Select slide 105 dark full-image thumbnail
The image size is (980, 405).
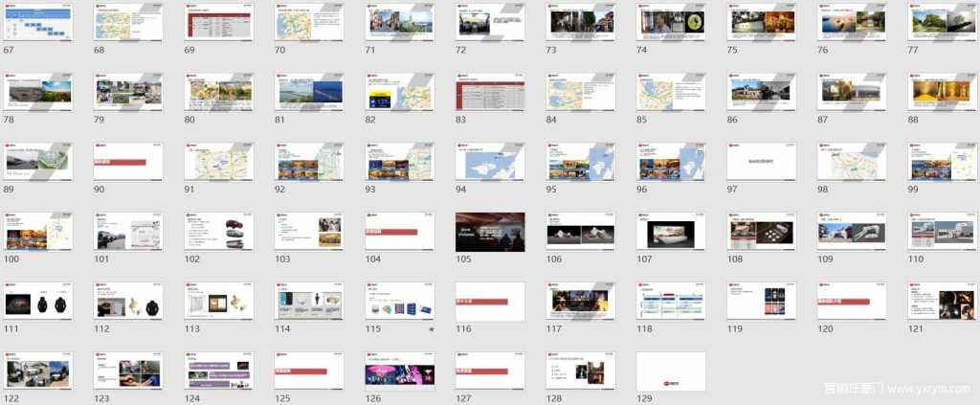490,232
